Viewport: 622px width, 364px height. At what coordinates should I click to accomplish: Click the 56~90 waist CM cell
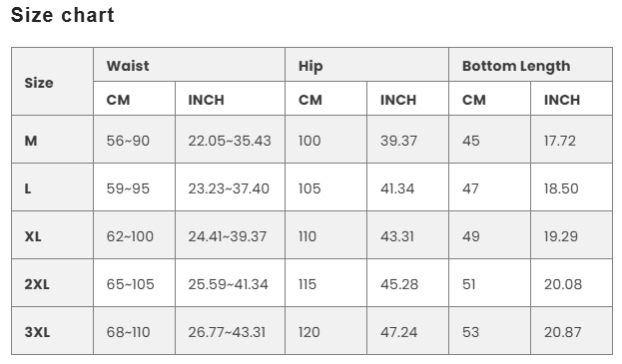tap(134, 140)
